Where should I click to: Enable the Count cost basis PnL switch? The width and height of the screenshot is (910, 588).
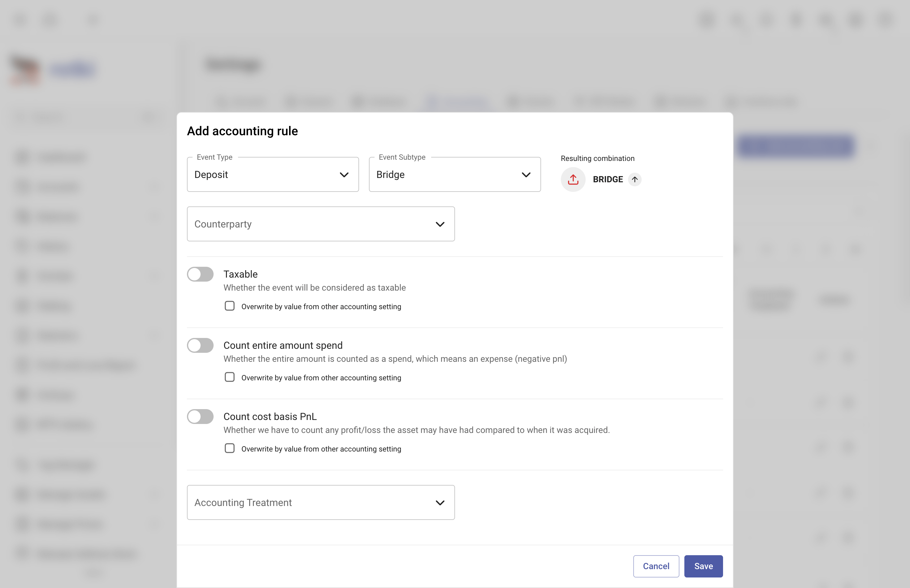point(200,416)
